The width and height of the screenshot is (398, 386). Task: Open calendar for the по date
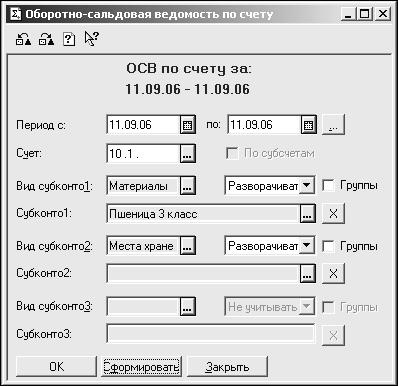click(309, 125)
